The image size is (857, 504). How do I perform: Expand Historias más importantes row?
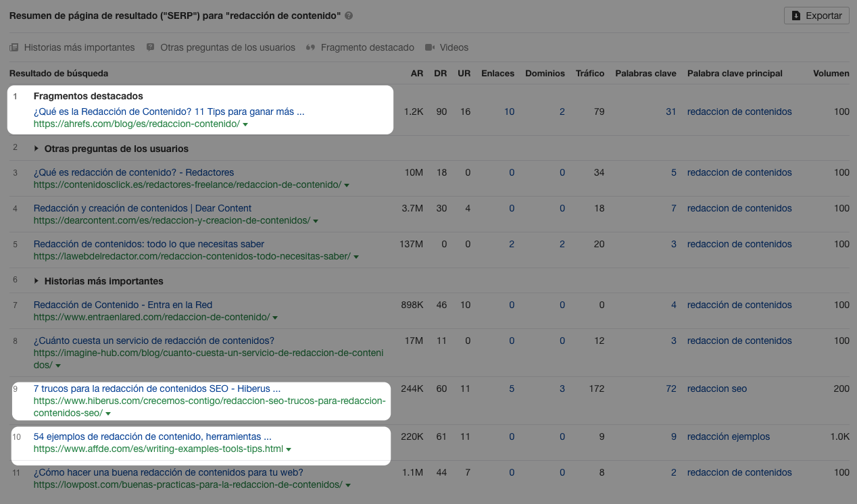(36, 281)
